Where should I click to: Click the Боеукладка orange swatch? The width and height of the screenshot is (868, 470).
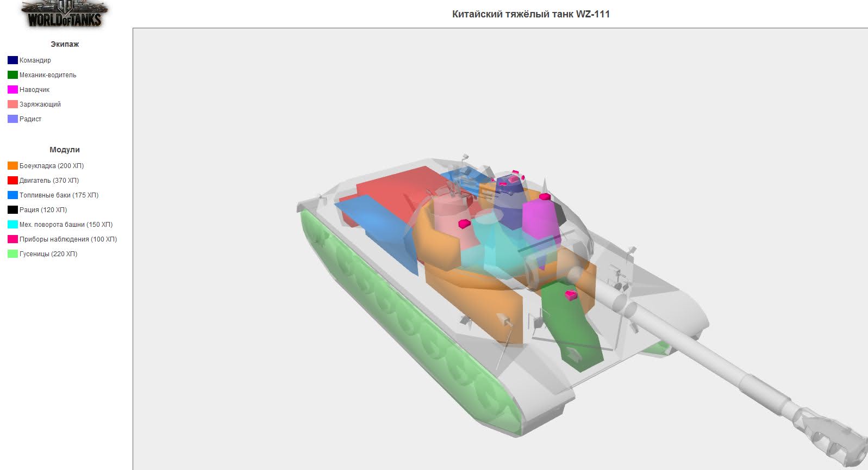click(13, 166)
